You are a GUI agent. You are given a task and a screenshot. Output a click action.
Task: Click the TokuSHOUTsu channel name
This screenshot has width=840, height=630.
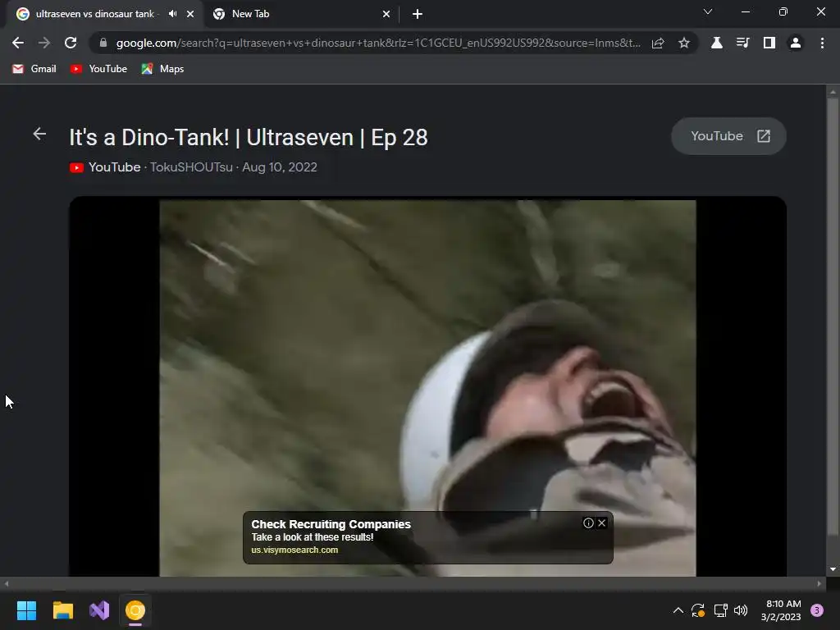[191, 167]
